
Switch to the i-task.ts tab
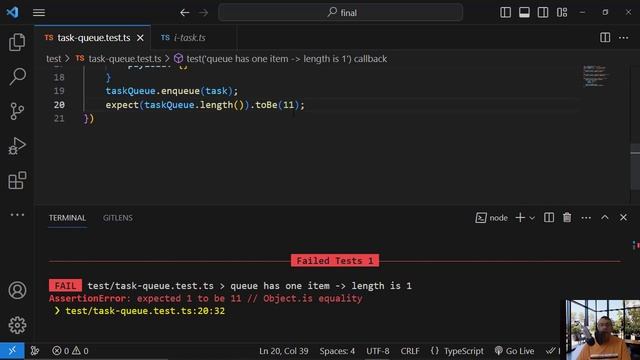tap(190, 38)
